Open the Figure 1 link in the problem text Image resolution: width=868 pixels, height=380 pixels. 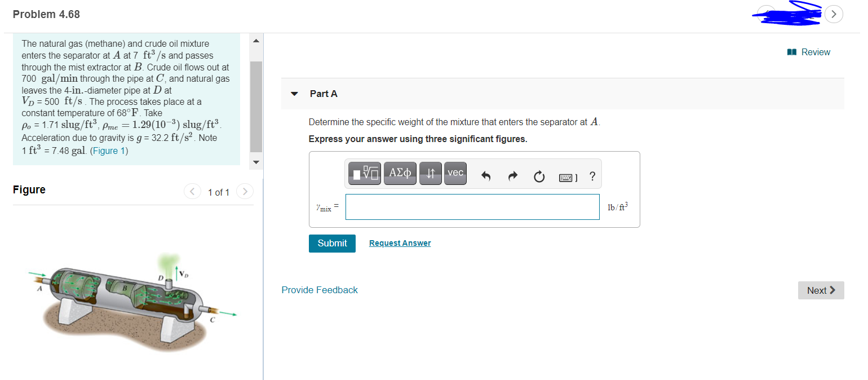pyautogui.click(x=109, y=149)
